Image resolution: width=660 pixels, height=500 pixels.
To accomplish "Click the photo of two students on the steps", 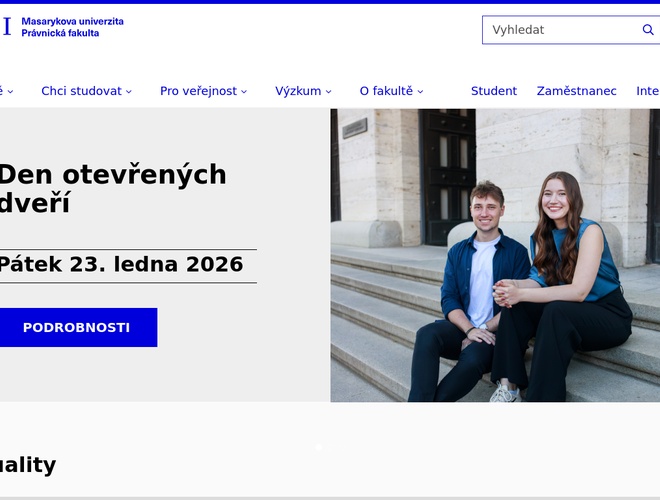I will (x=495, y=255).
